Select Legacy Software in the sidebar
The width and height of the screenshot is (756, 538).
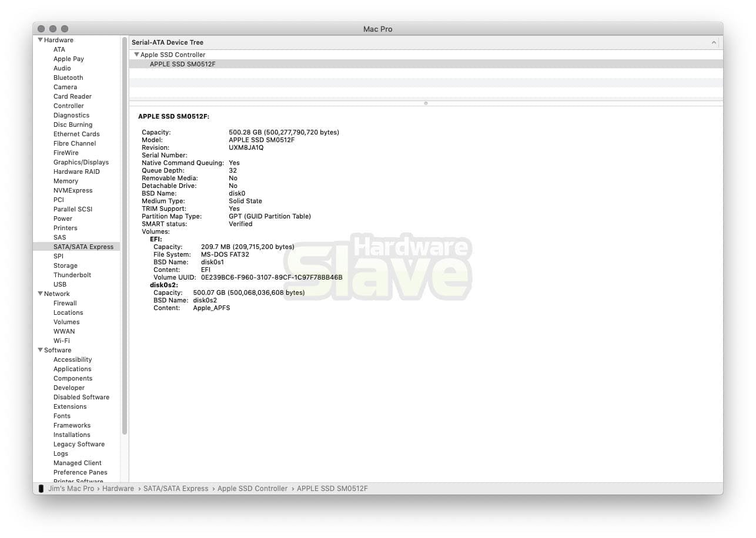(79, 444)
